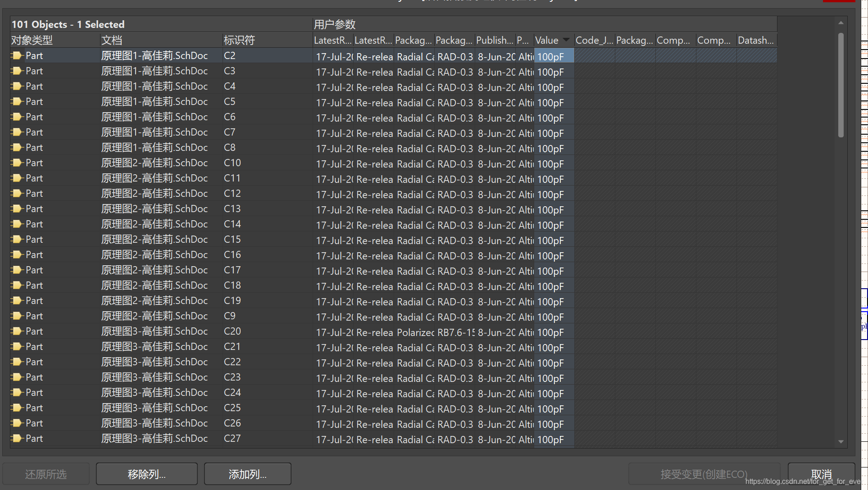Viewport: 868px width, 490px height.
Task: Click the Part icon in row C2
Action: [17, 56]
